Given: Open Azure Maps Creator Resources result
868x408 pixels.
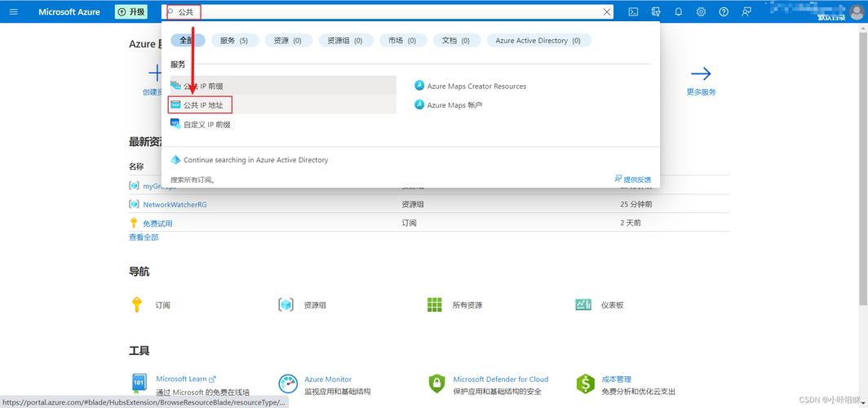Looking at the screenshot, I should click(476, 86).
